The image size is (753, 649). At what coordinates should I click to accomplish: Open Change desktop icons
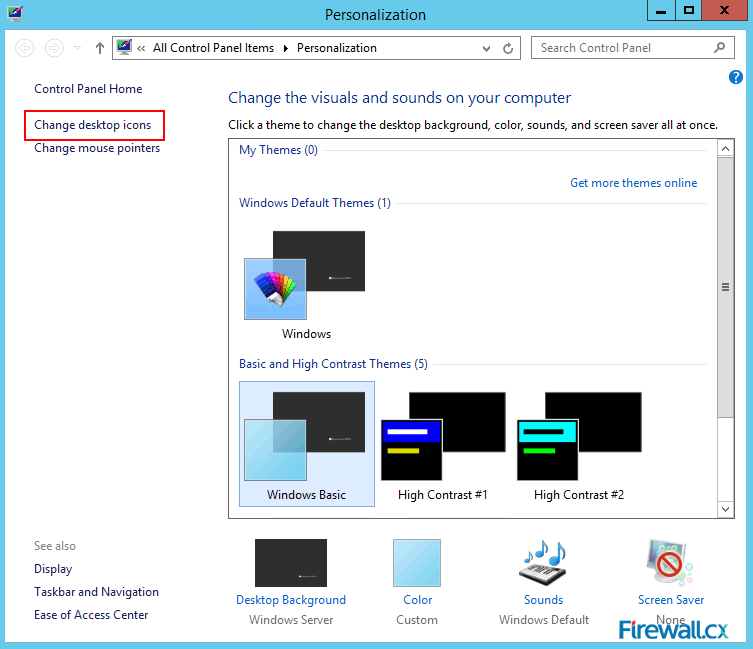click(x=93, y=125)
